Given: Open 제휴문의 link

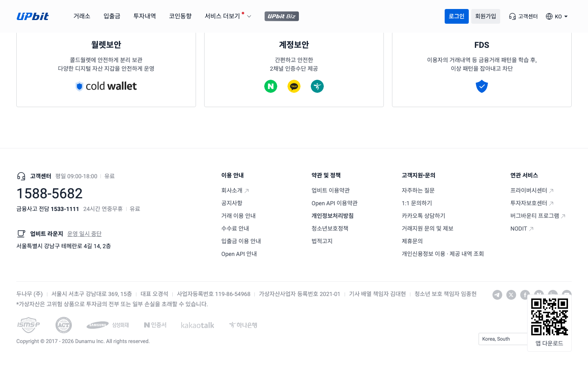Looking at the screenshot, I should (412, 241).
